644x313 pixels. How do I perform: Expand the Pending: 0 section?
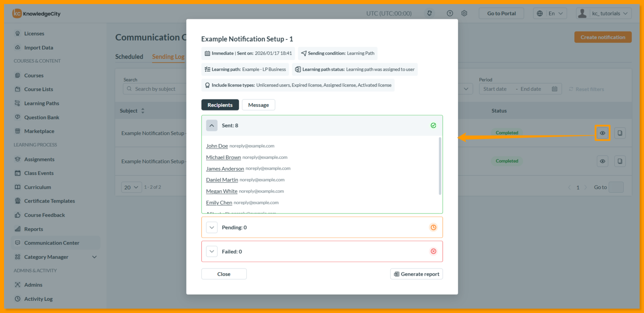tap(212, 227)
